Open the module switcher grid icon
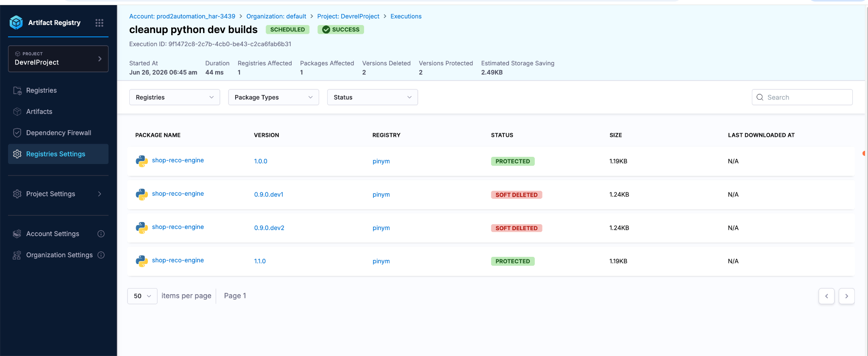Screen dimensions: 868x356 (x=99, y=23)
